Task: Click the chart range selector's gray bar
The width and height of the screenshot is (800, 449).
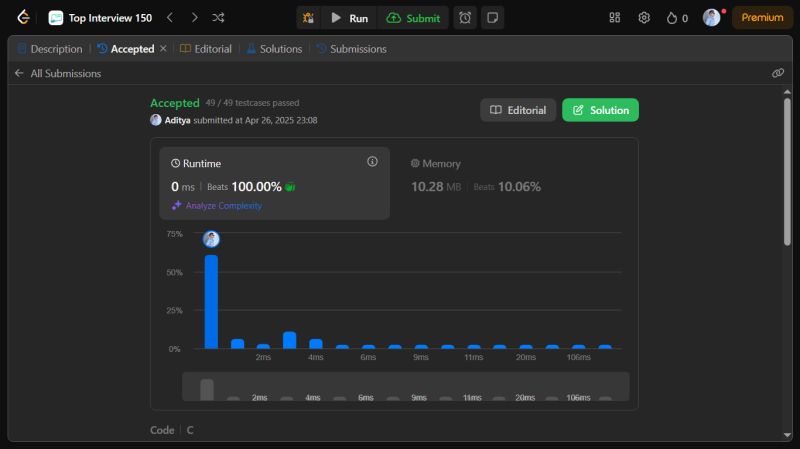Action: 207,390
